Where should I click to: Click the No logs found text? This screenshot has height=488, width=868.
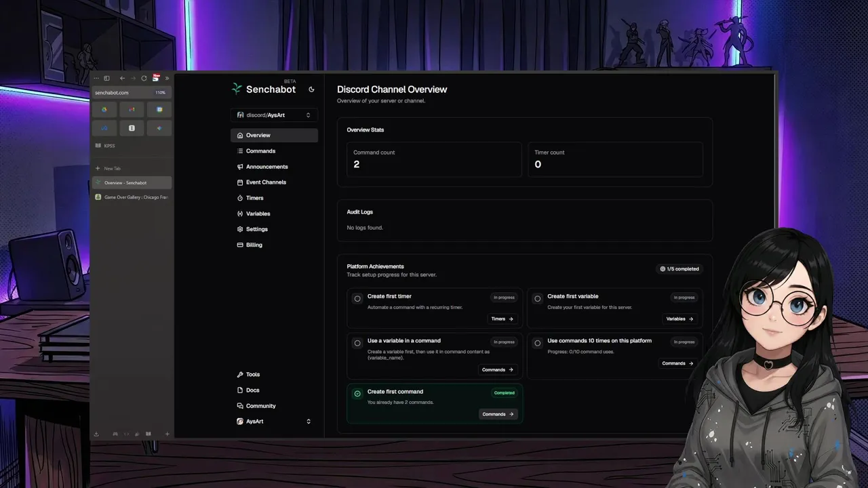click(x=365, y=228)
